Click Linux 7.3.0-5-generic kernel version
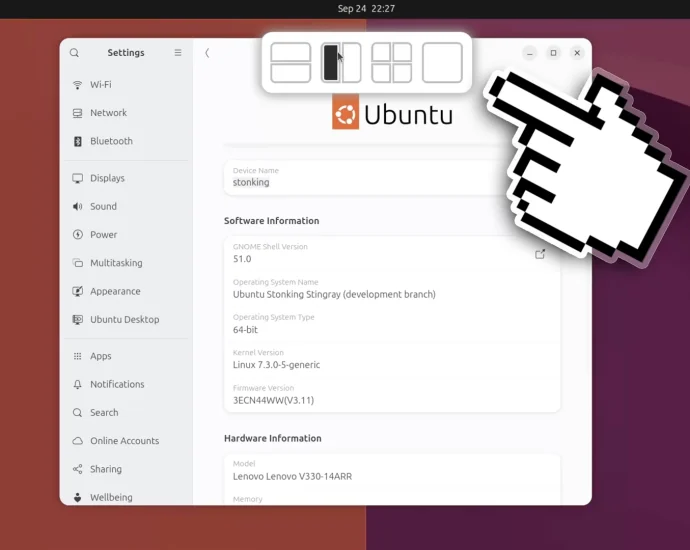Screen dimensions: 690x550 pyautogui.click(x=276, y=365)
